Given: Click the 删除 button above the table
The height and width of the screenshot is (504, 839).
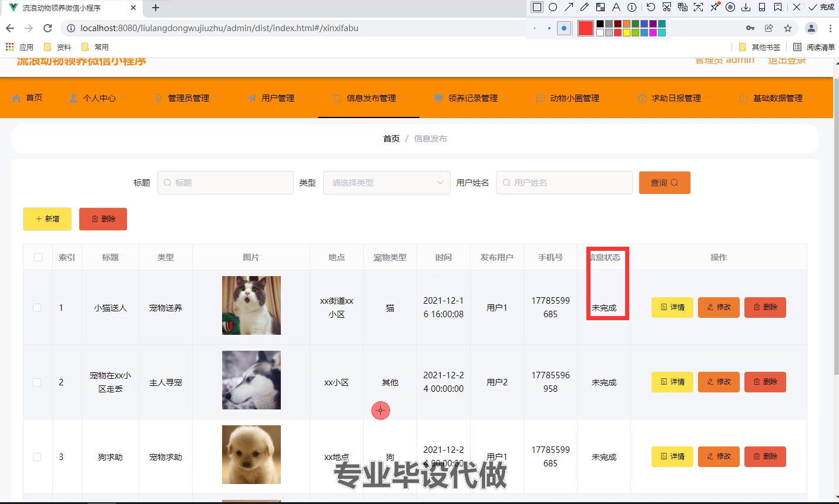Looking at the screenshot, I should click(103, 219).
